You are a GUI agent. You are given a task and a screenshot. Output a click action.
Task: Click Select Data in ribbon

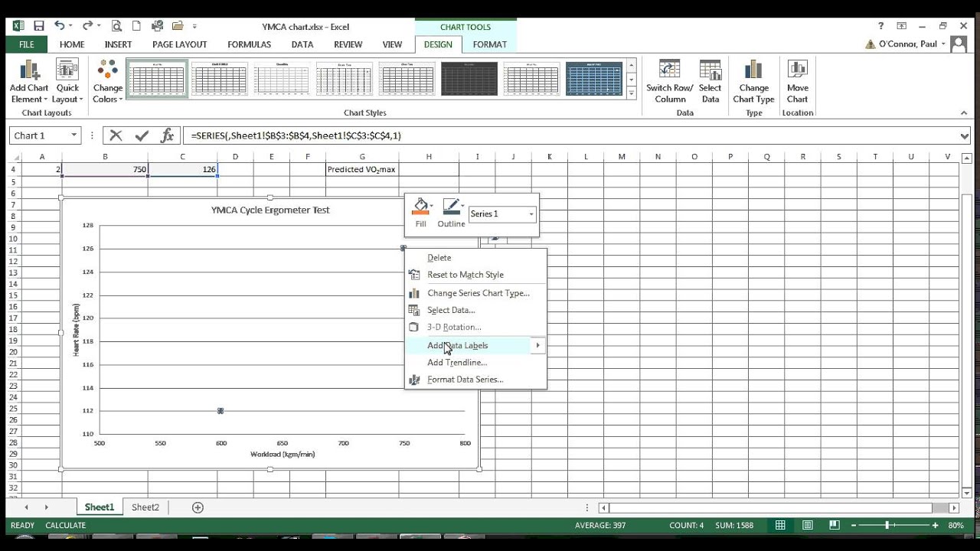(x=710, y=82)
